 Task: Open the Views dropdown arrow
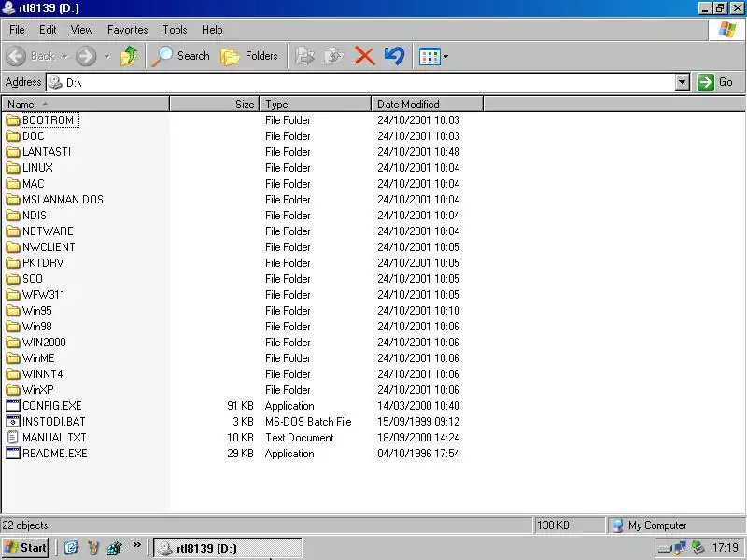pyautogui.click(x=445, y=57)
